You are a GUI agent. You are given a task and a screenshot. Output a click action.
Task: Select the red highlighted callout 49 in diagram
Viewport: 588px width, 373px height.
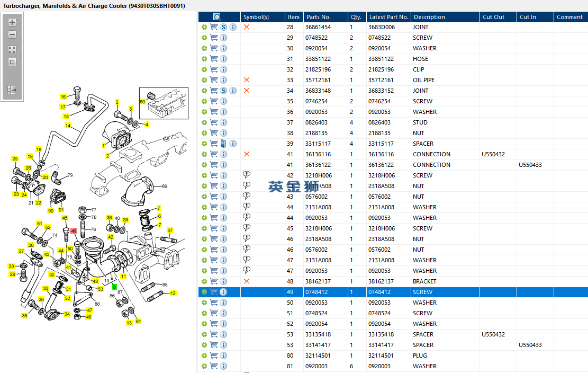coord(74,231)
